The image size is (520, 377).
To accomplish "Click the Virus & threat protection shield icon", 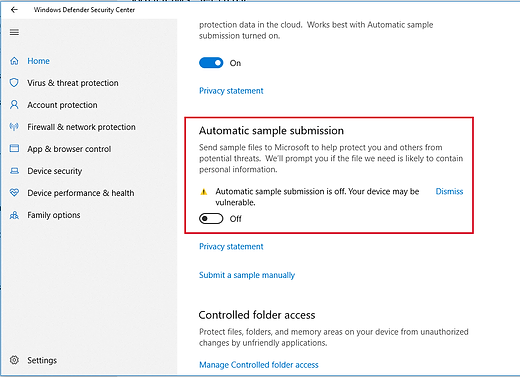I will [x=14, y=83].
